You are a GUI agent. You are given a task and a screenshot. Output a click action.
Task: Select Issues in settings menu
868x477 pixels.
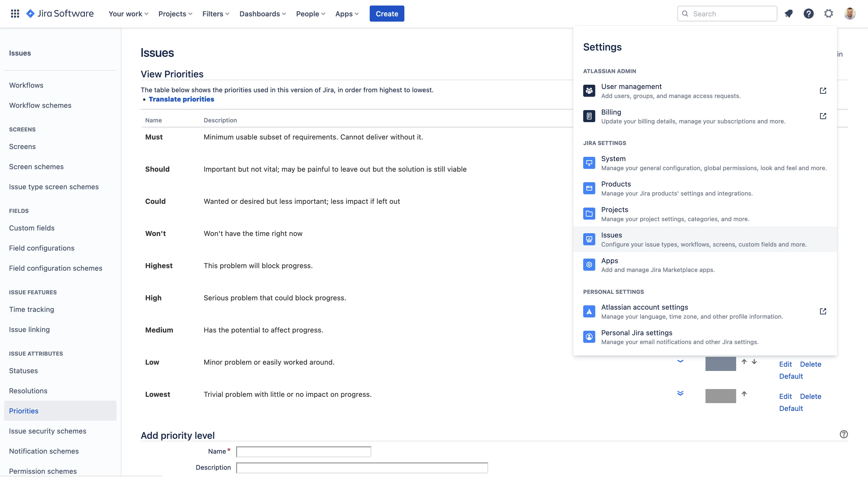tap(705, 239)
